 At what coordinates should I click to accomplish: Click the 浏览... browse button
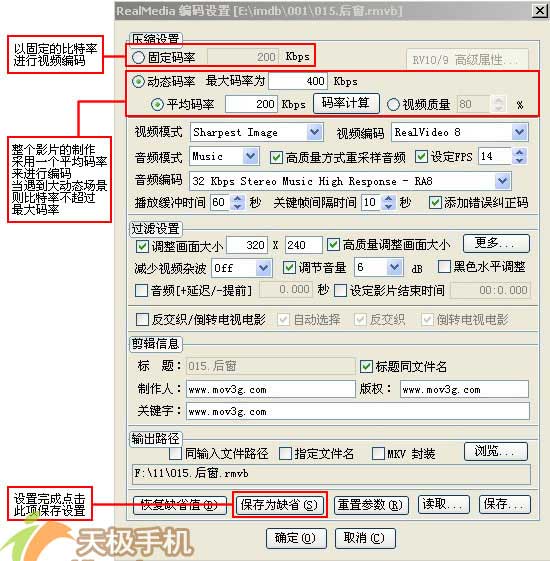(496, 451)
